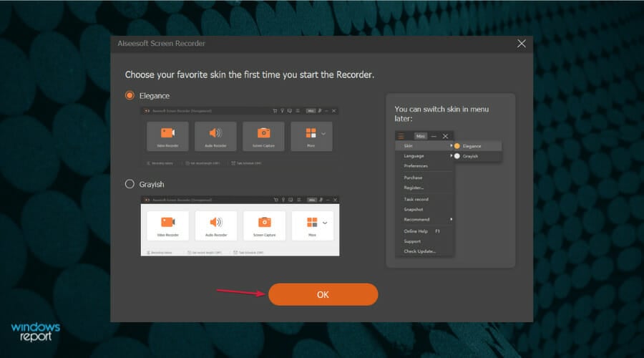The height and width of the screenshot is (358, 644).
Task: Pick the orange Elegance swatch in Skin submenu
Action: [x=457, y=146]
